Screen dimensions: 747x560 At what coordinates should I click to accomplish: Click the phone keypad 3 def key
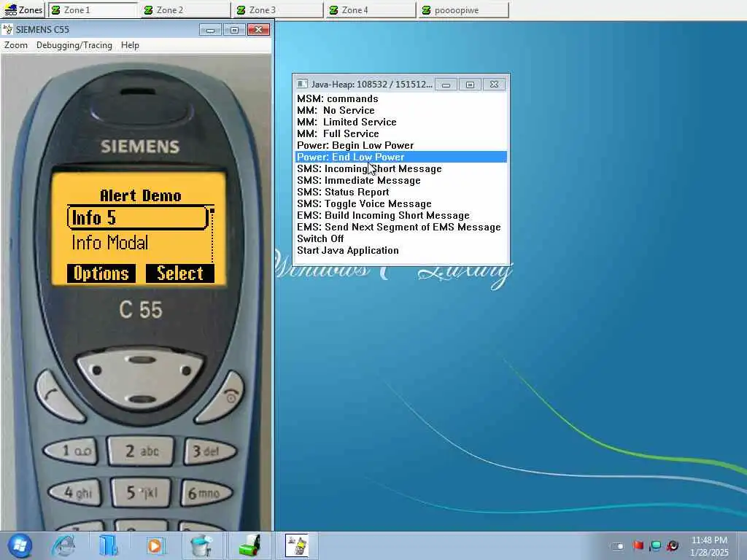click(x=209, y=451)
